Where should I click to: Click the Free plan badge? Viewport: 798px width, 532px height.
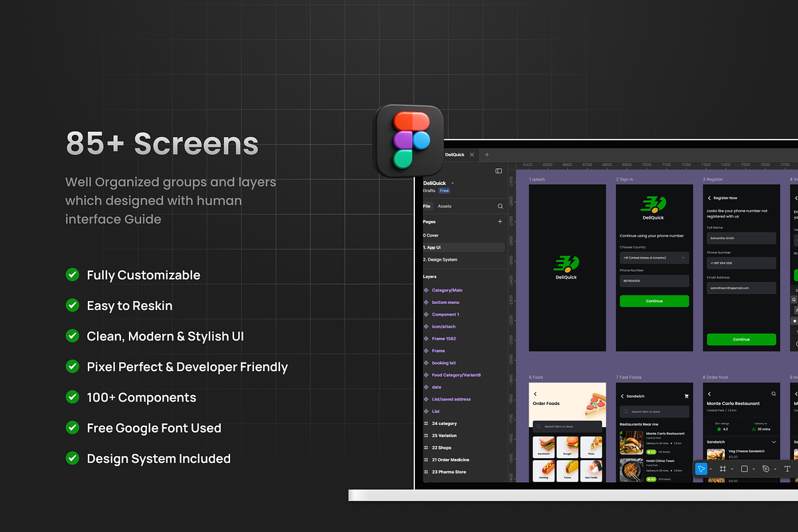444,191
